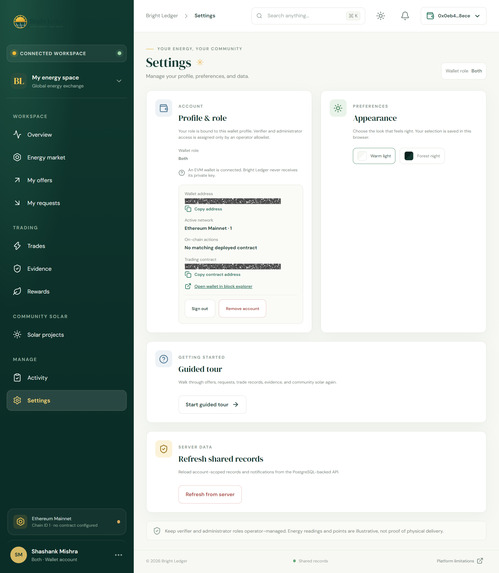Select the Forest night theme
Viewport: 499px width, 573px height.
(x=422, y=156)
